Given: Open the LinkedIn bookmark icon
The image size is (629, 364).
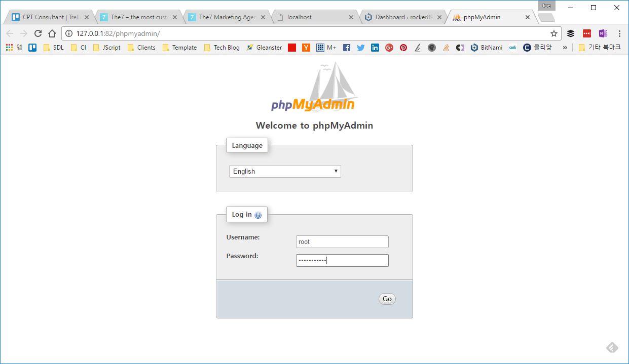Looking at the screenshot, I should pos(375,48).
